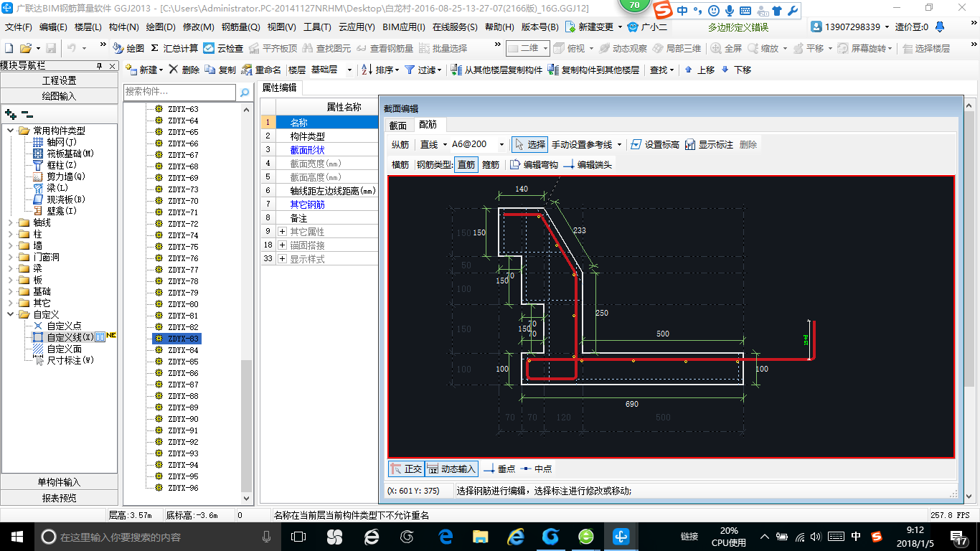The height and width of the screenshot is (551, 980).
Task: Toggle 动态输入 dynamic input
Action: (x=451, y=468)
